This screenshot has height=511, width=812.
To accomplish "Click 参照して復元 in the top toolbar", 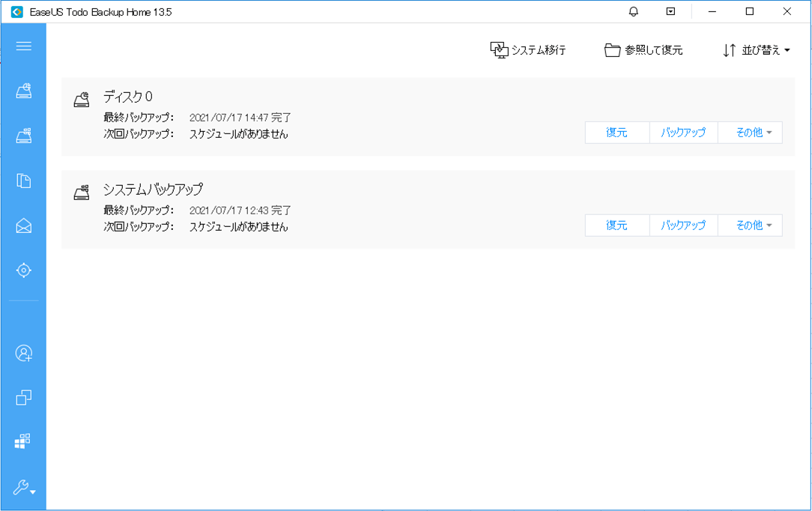I will point(643,50).
